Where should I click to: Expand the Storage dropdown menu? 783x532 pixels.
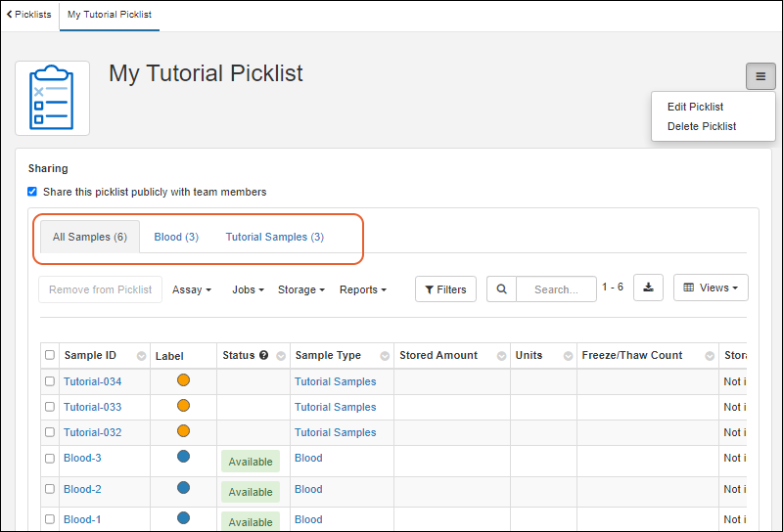[300, 289]
